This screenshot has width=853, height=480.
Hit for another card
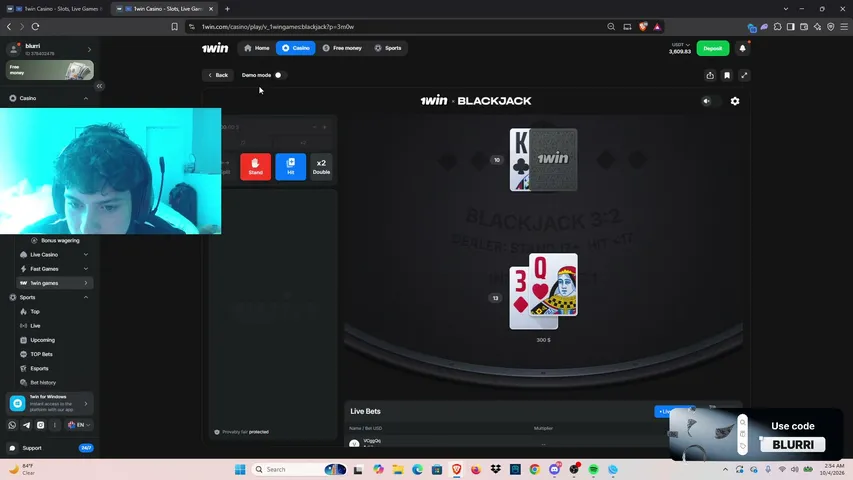click(290, 167)
